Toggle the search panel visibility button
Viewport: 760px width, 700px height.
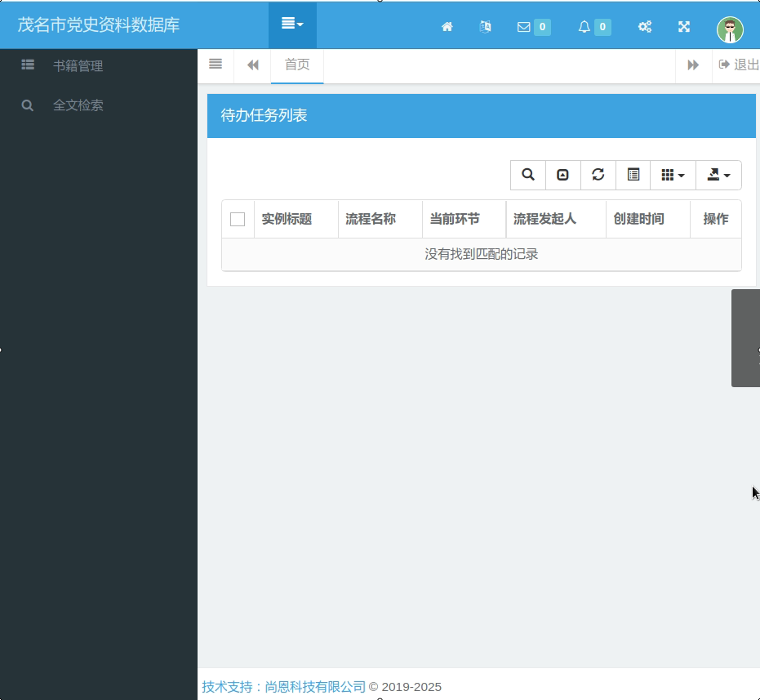pyautogui.click(x=562, y=174)
